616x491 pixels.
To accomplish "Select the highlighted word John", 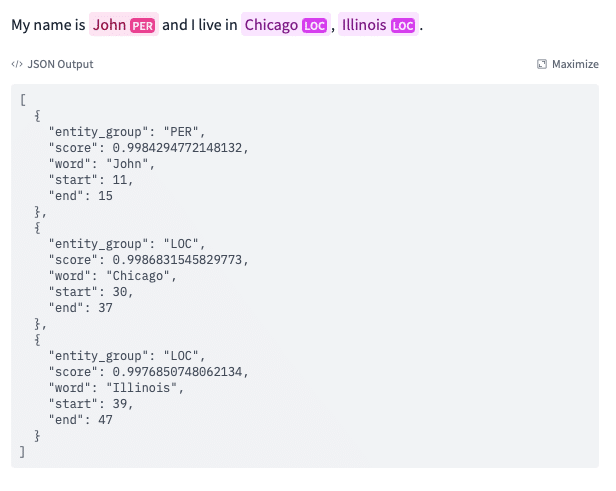I will click(109, 25).
